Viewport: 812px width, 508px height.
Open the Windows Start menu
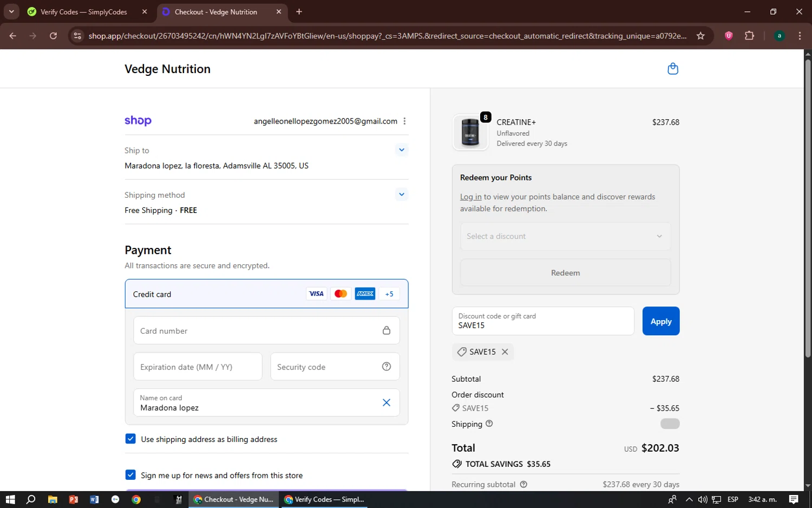10,499
